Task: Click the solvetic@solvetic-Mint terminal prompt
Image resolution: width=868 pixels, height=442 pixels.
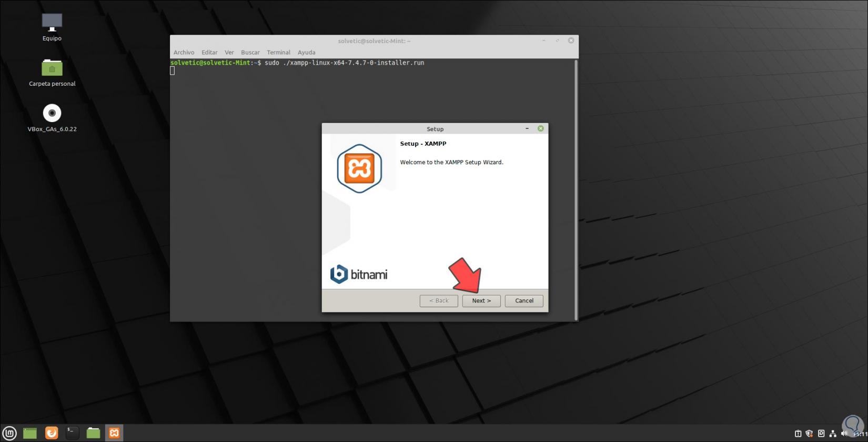Action: pyautogui.click(x=216, y=63)
